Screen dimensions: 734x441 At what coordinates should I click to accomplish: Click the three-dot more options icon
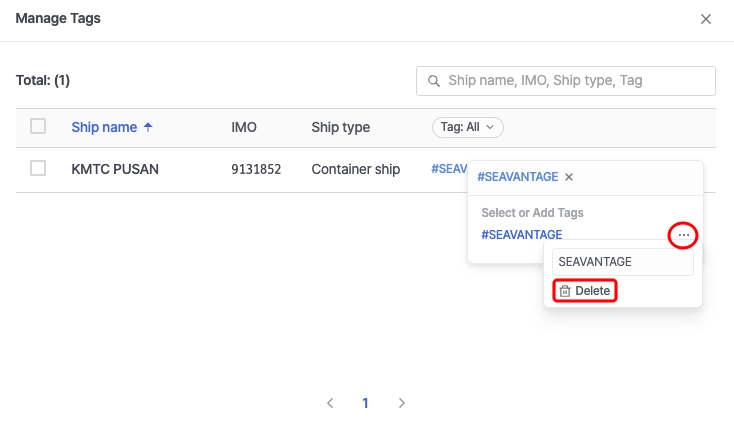click(x=684, y=235)
